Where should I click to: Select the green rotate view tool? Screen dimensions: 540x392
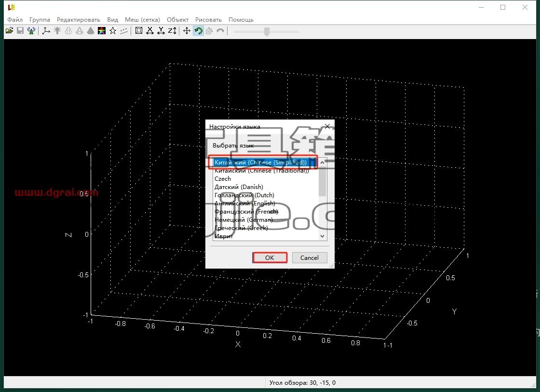point(198,31)
